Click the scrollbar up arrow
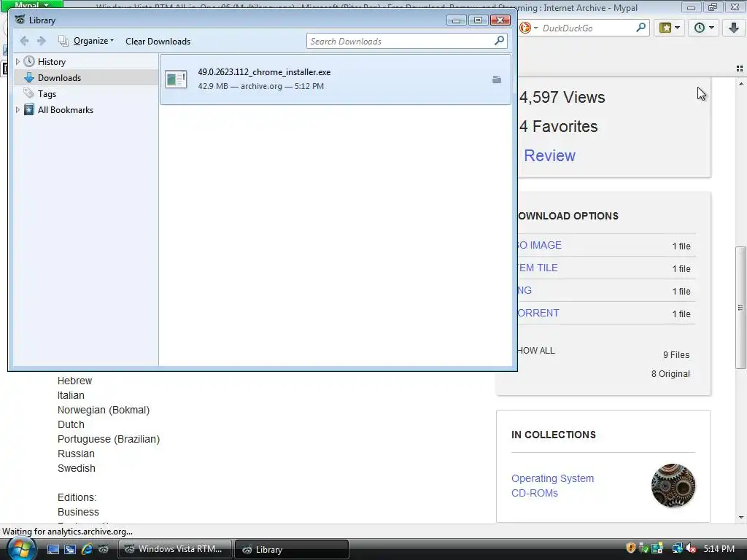Viewport: 747px width, 560px height. click(740, 84)
